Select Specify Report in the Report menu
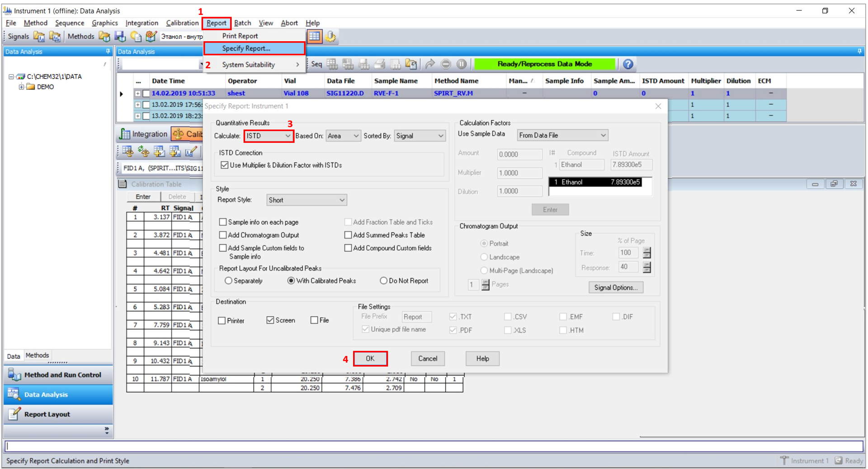 (246, 48)
